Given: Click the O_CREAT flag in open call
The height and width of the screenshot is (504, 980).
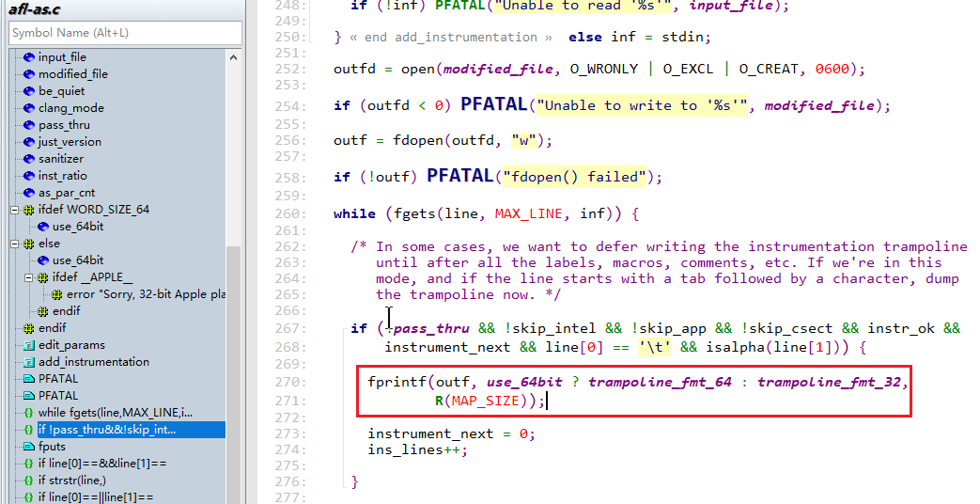Looking at the screenshot, I should 769,69.
